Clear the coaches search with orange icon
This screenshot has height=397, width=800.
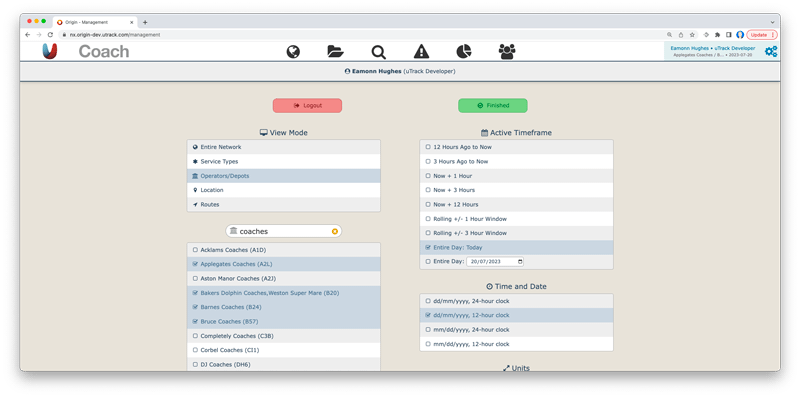pyautogui.click(x=335, y=231)
